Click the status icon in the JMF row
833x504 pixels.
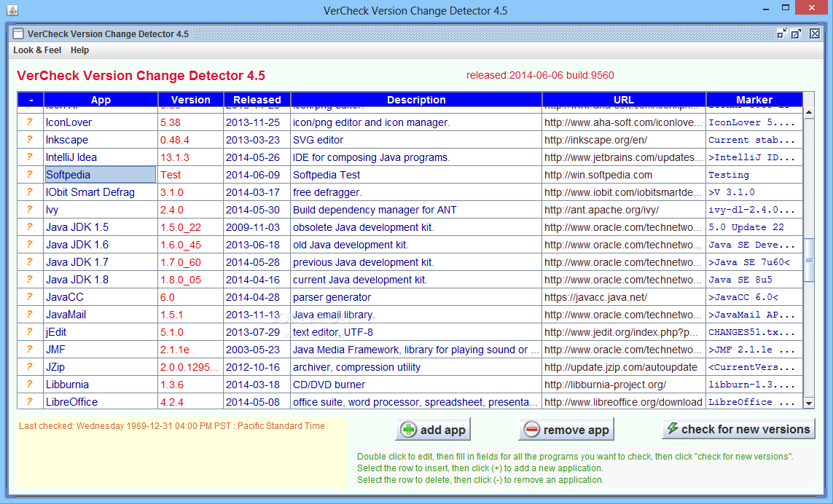pyautogui.click(x=30, y=350)
